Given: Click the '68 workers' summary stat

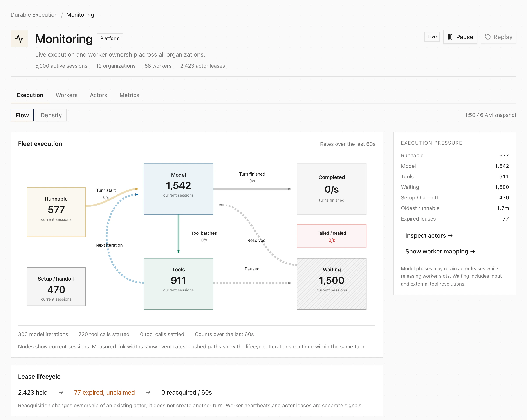Looking at the screenshot, I should pyautogui.click(x=158, y=66).
